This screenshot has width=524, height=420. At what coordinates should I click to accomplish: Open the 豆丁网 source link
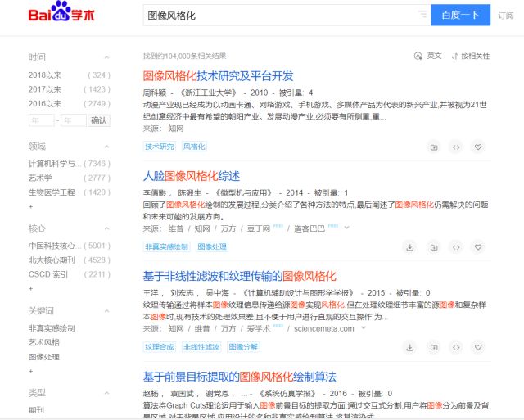tap(259, 228)
